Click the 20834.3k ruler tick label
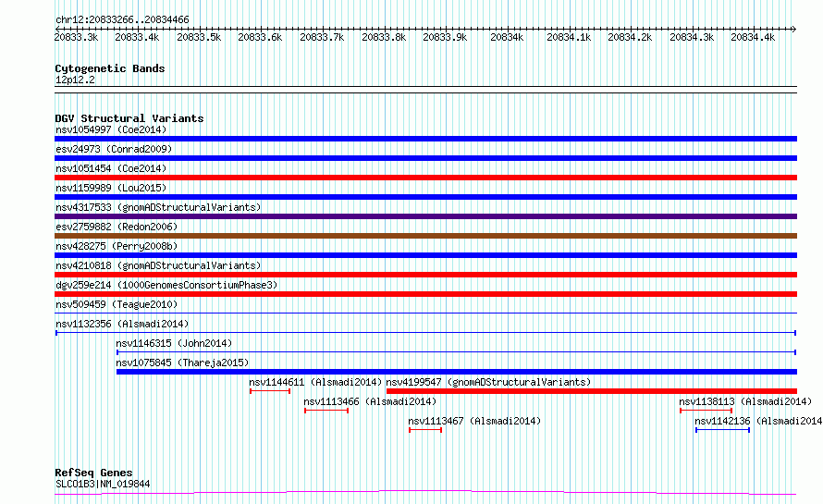823x504 pixels. point(692,37)
